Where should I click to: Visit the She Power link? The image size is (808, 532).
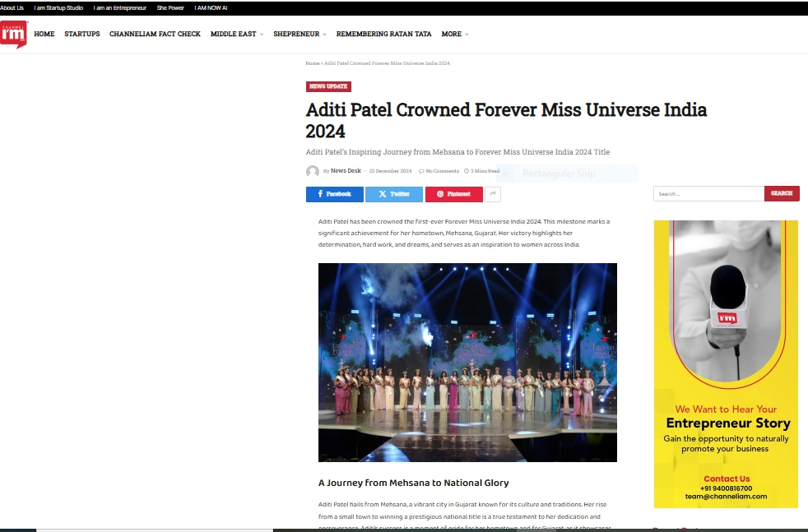(170, 7)
